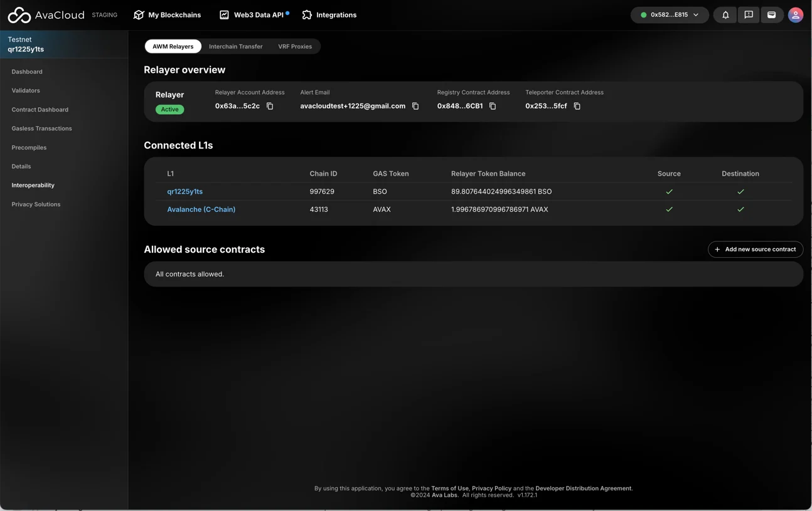
Task: Go to Dashboard in sidebar
Action: [27, 71]
